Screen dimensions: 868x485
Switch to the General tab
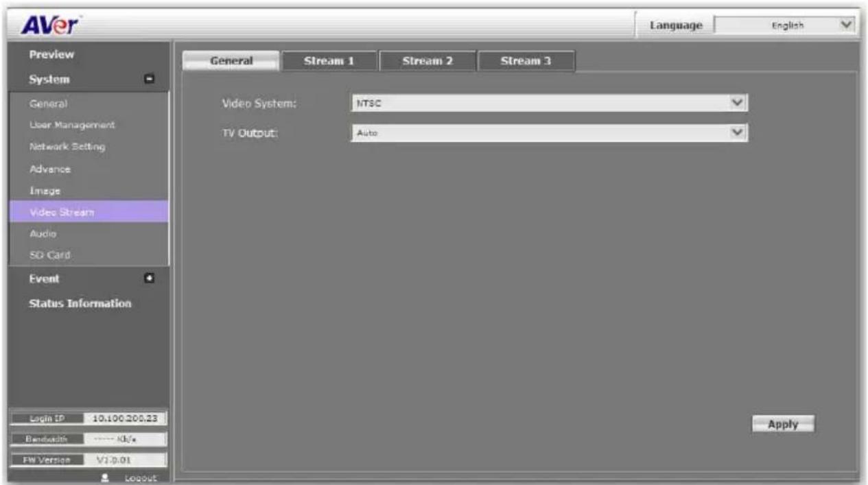[x=231, y=61]
